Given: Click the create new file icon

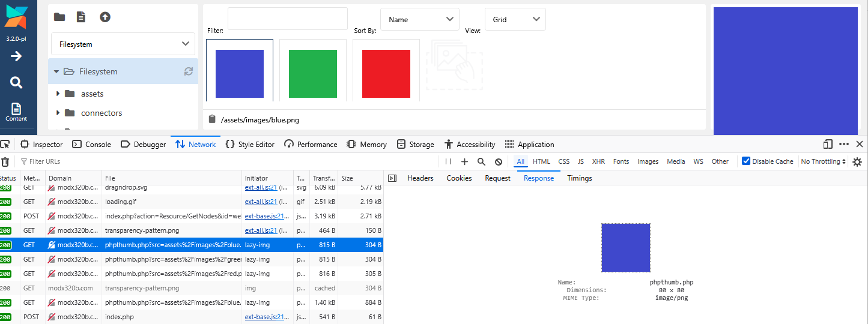Looking at the screenshot, I should (x=81, y=17).
